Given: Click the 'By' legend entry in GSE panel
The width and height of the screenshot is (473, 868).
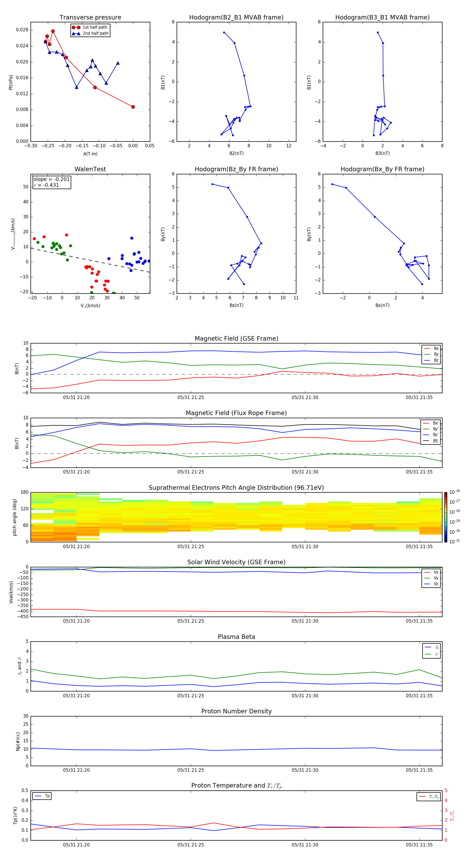Looking at the screenshot, I should pos(431,354).
